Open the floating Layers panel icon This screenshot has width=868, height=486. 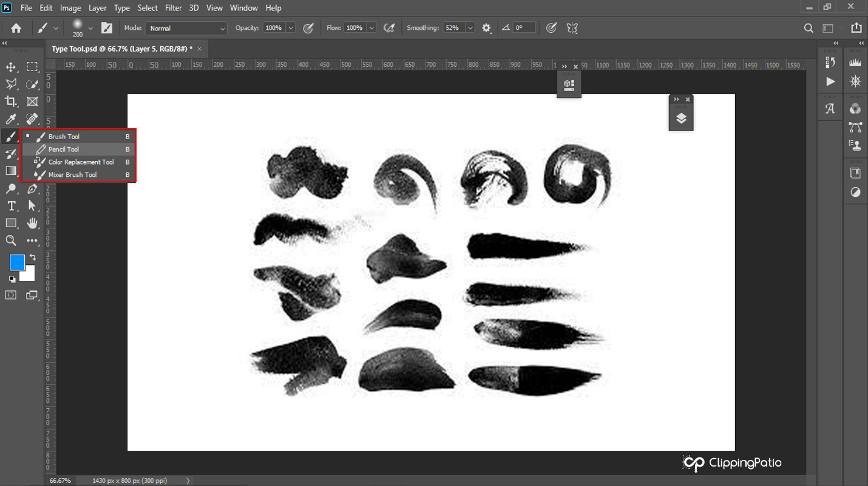(681, 118)
